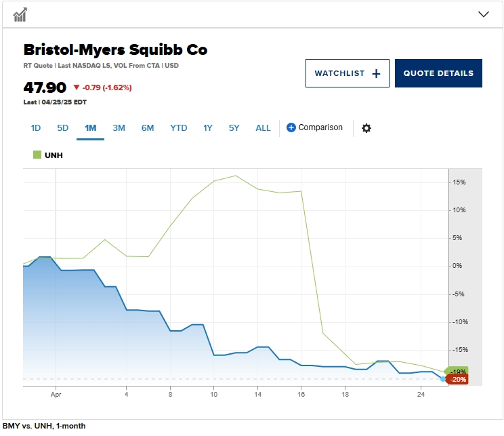Switch to 5D time range
504x436 pixels.
point(63,127)
